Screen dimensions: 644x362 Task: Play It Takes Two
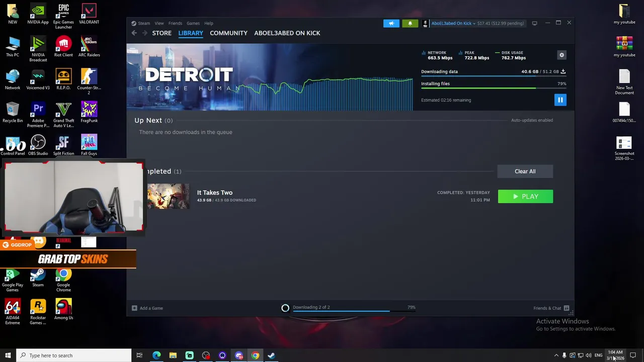(525, 197)
